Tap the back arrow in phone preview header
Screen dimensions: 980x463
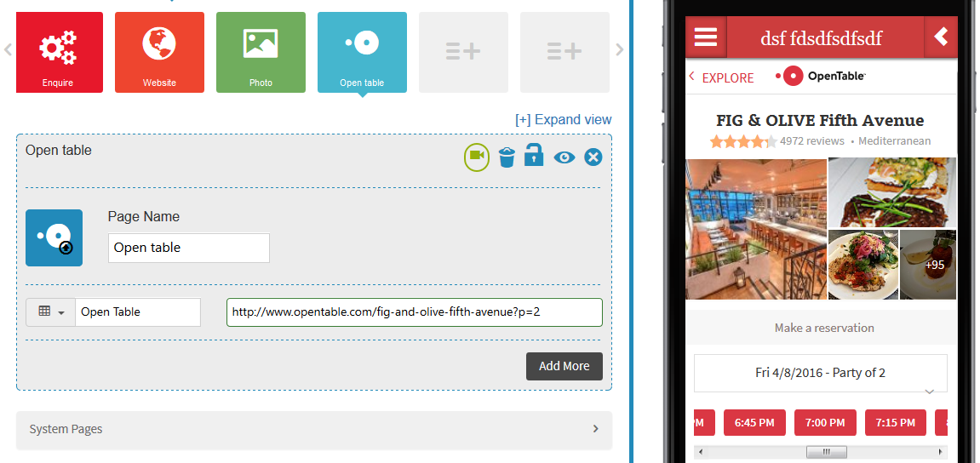pos(941,37)
